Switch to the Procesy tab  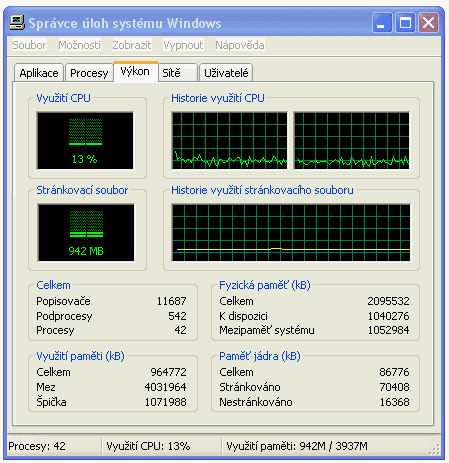pyautogui.click(x=89, y=73)
